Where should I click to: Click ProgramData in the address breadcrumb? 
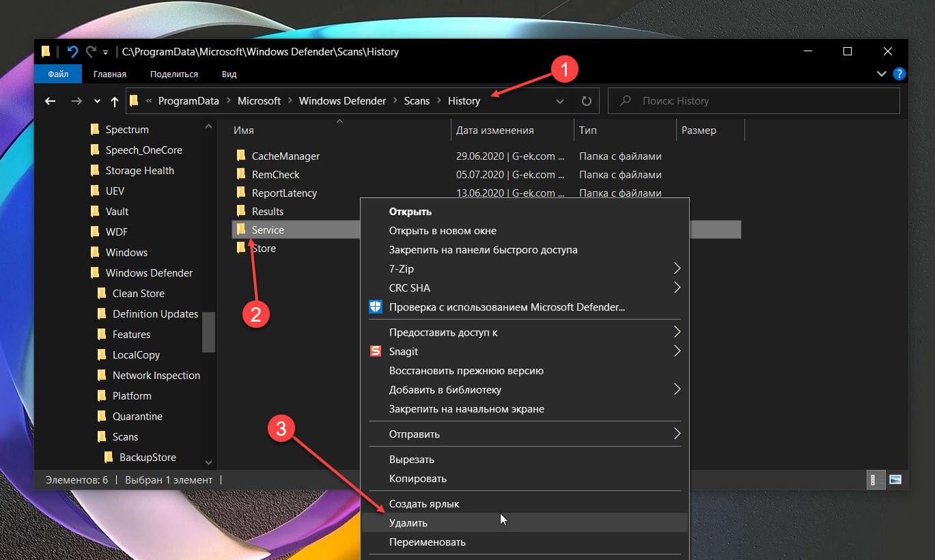click(189, 100)
